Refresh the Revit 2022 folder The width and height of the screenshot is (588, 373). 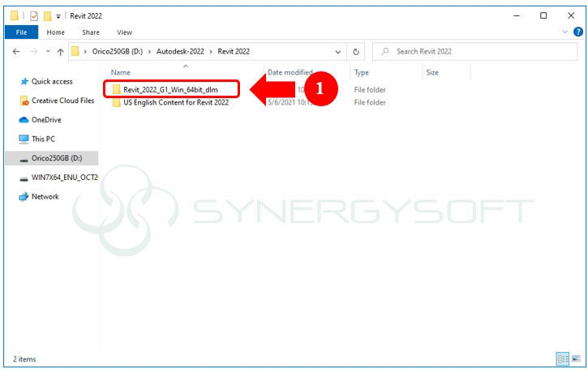click(x=356, y=52)
